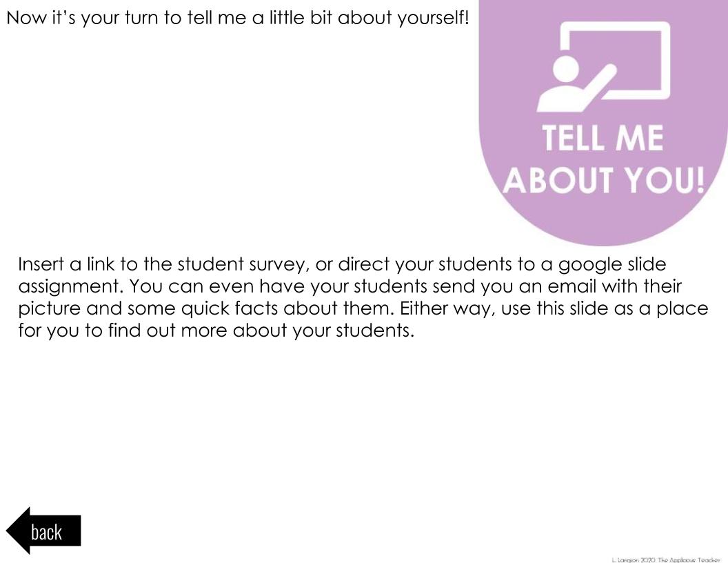The width and height of the screenshot is (728, 563).
Task: Place cursor on the word 'Insert'
Action: click(x=41, y=264)
